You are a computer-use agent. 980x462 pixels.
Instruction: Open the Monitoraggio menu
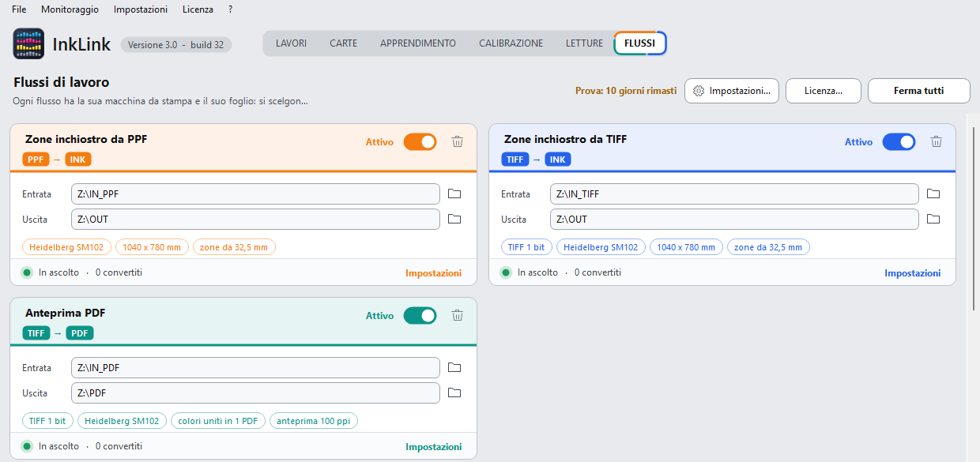[70, 9]
